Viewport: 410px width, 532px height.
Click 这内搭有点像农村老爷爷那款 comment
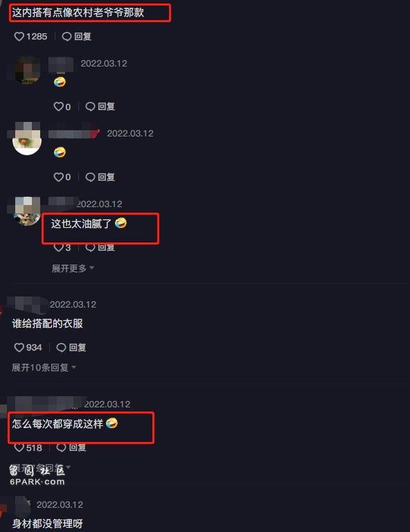tap(78, 12)
